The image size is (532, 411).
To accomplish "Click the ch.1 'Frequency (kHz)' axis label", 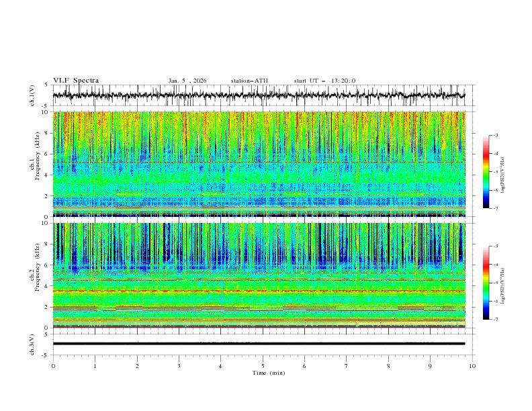I will [x=37, y=156].
